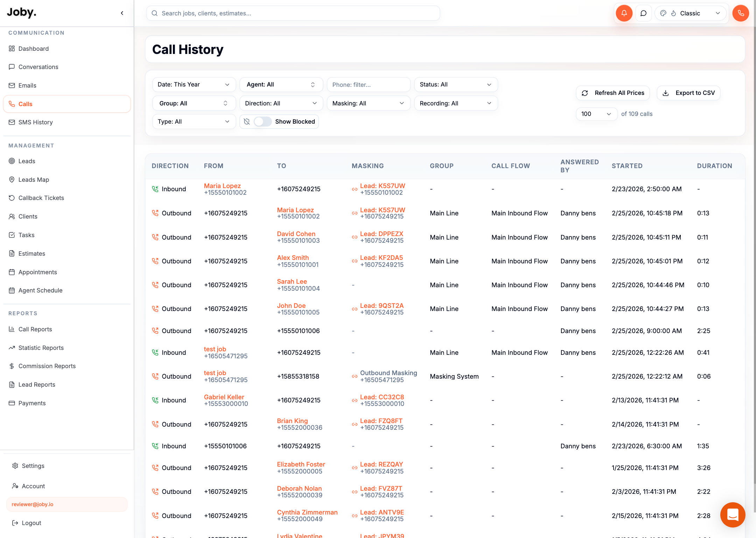Open the support chat widget button
The image size is (756, 538).
(733, 515)
